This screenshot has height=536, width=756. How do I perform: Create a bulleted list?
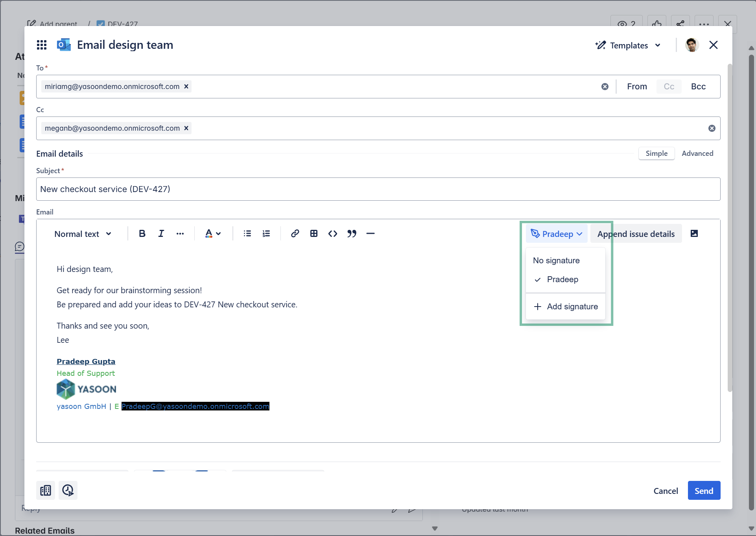pos(247,234)
